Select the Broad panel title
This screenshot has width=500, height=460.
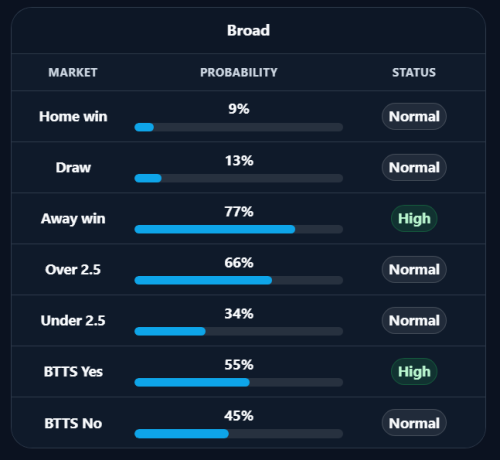click(248, 30)
